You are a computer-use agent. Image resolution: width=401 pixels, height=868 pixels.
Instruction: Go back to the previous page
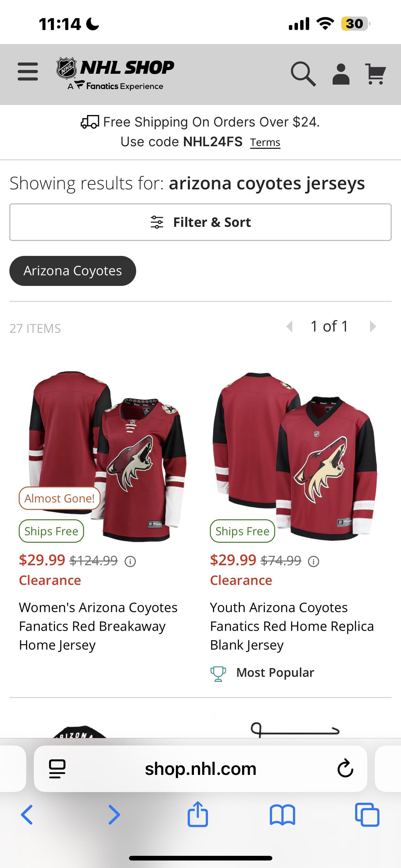(x=27, y=815)
